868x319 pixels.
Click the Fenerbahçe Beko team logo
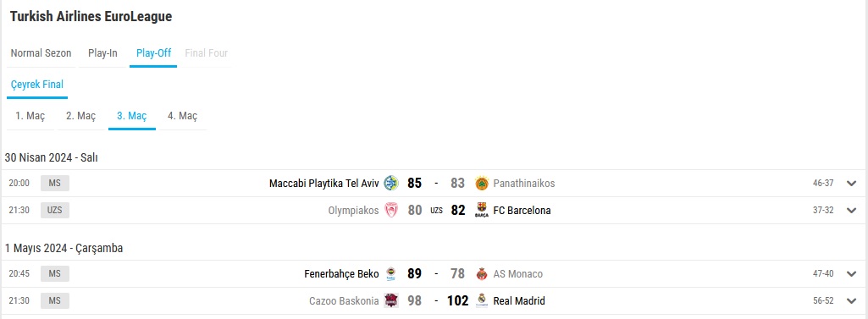click(x=391, y=273)
